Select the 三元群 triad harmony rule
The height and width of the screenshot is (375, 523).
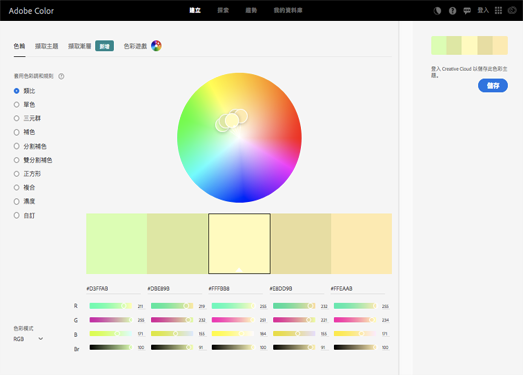pyautogui.click(x=27, y=118)
